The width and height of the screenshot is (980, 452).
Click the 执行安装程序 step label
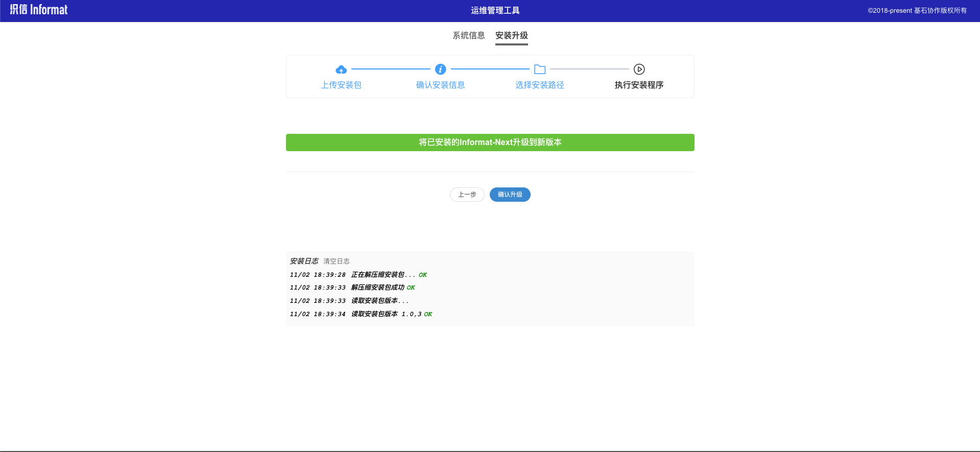639,85
